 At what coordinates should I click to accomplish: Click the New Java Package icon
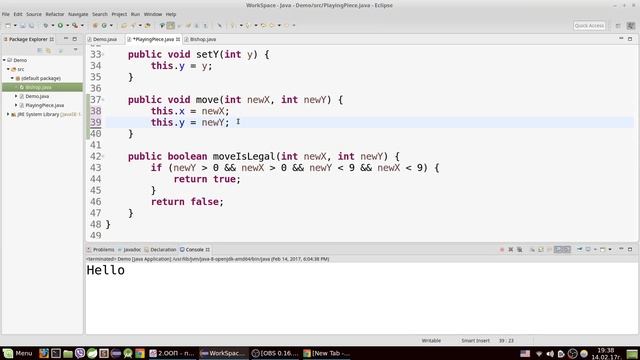coord(95,25)
